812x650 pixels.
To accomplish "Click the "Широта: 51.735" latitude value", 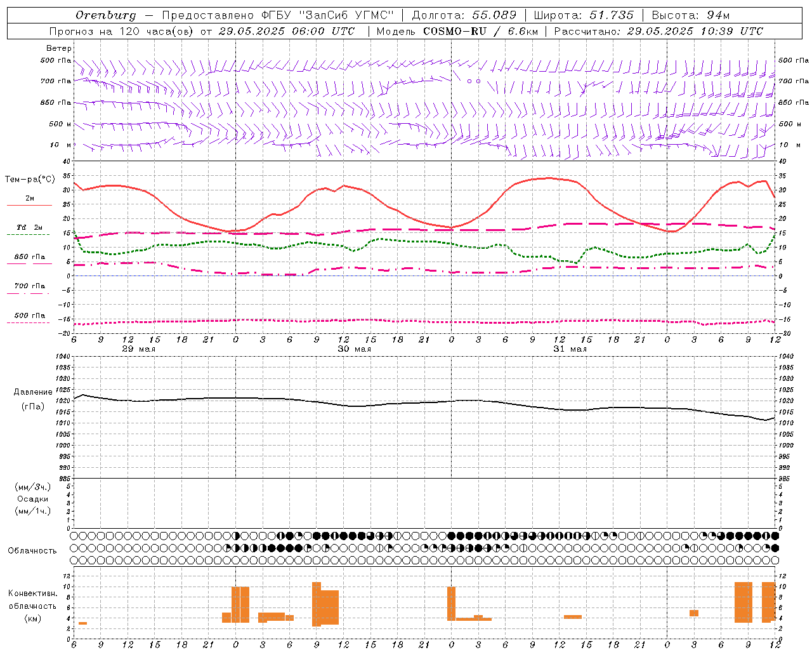I will [584, 15].
